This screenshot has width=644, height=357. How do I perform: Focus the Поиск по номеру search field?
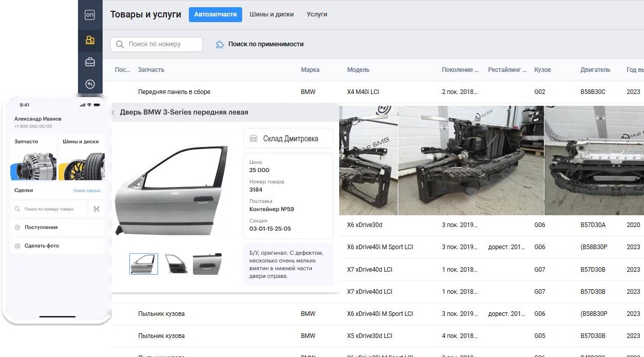pos(157,44)
